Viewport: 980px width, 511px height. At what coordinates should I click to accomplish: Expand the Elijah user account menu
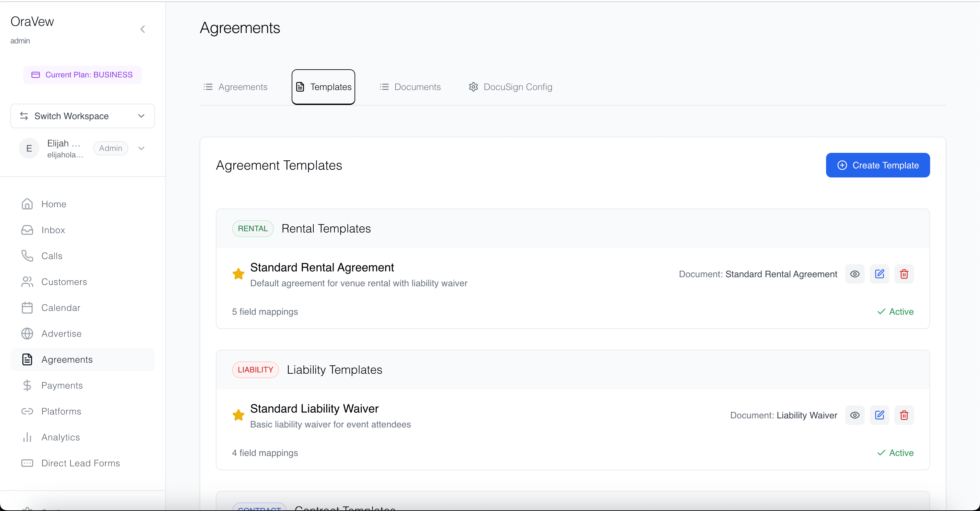pos(141,148)
